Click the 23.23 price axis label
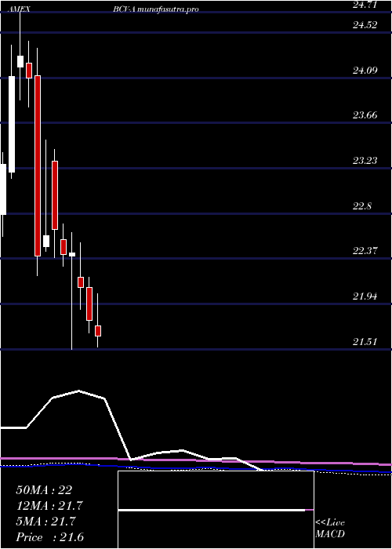392x549 pixels. click(x=365, y=161)
